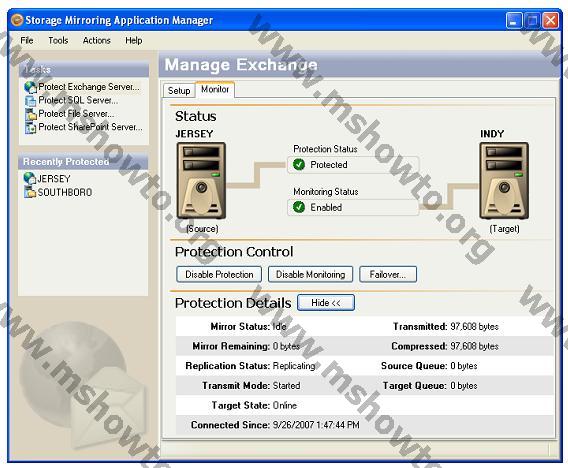The image size is (568, 468).
Task: Click the Protect SQL Server icon
Action: coord(30,100)
